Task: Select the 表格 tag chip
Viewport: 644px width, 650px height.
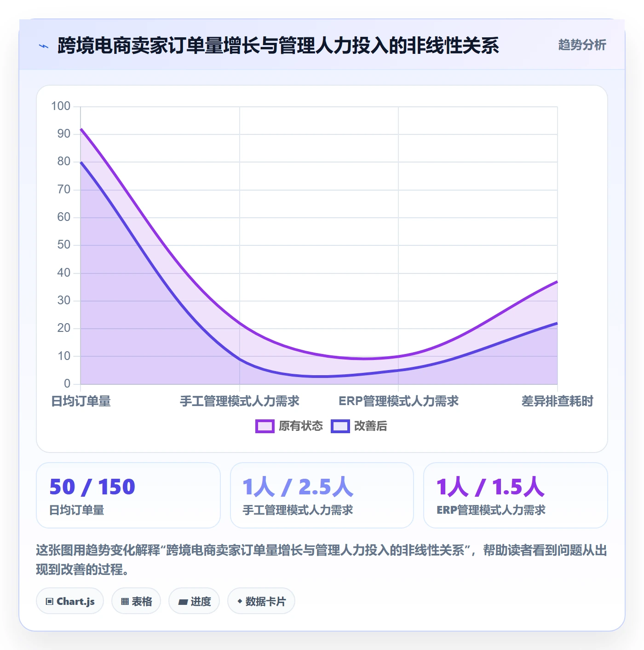Action: click(x=136, y=601)
